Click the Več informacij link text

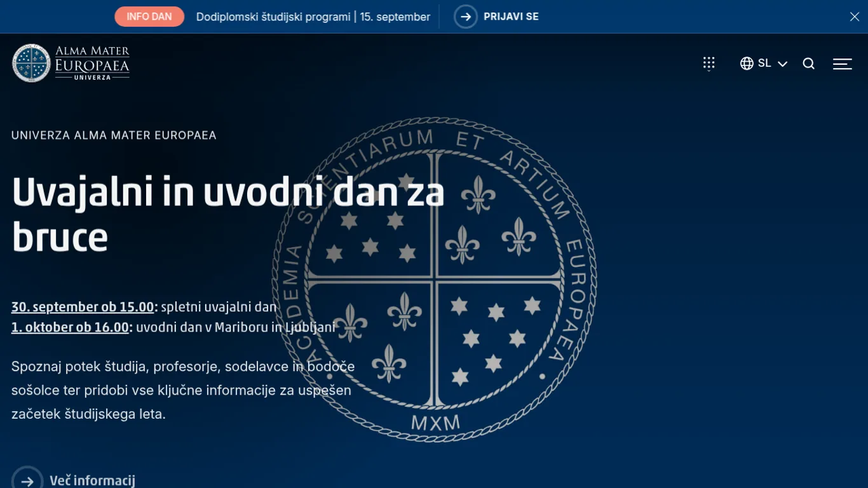(93, 480)
